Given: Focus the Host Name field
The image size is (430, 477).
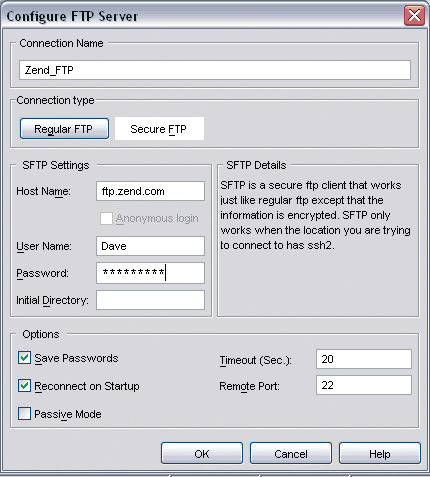Looking at the screenshot, I should (150, 191).
